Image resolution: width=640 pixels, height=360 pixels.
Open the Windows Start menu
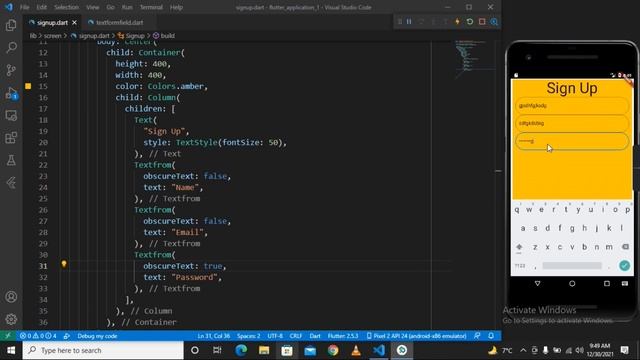coord(11,350)
